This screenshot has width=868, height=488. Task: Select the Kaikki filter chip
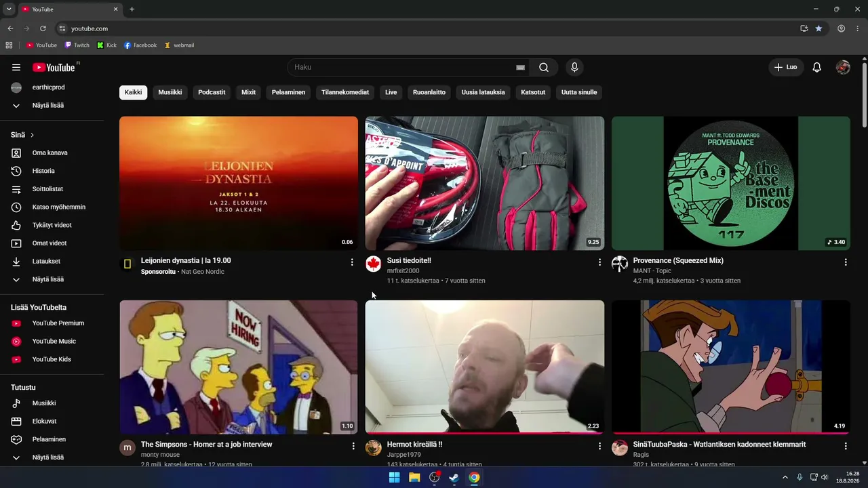[x=134, y=92]
